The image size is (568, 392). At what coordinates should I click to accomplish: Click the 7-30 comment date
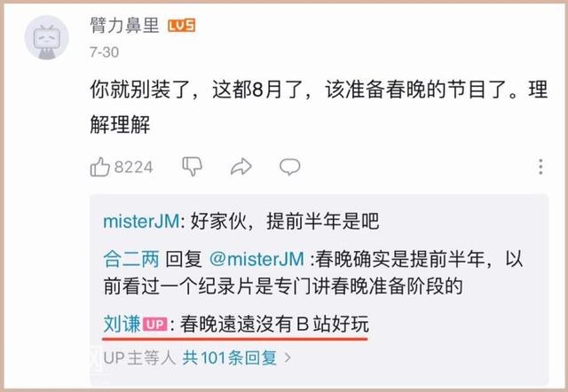pos(105,52)
